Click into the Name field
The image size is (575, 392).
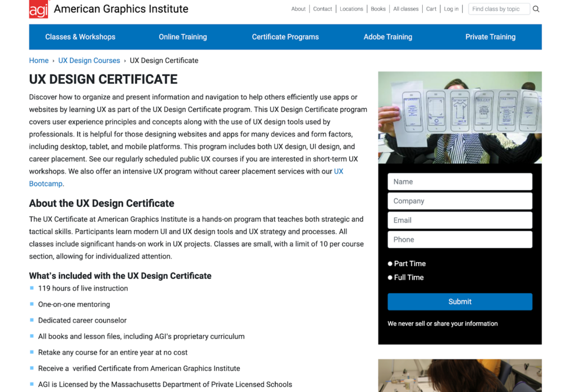point(460,181)
